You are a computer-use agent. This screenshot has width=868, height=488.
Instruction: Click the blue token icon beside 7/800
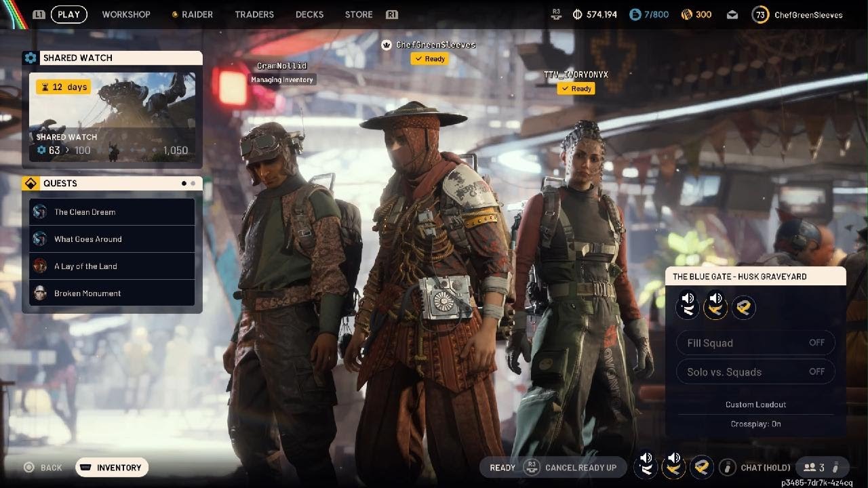635,14
